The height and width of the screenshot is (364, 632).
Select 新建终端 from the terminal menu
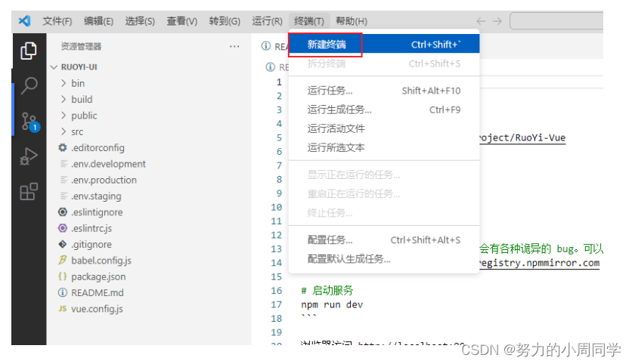point(385,45)
